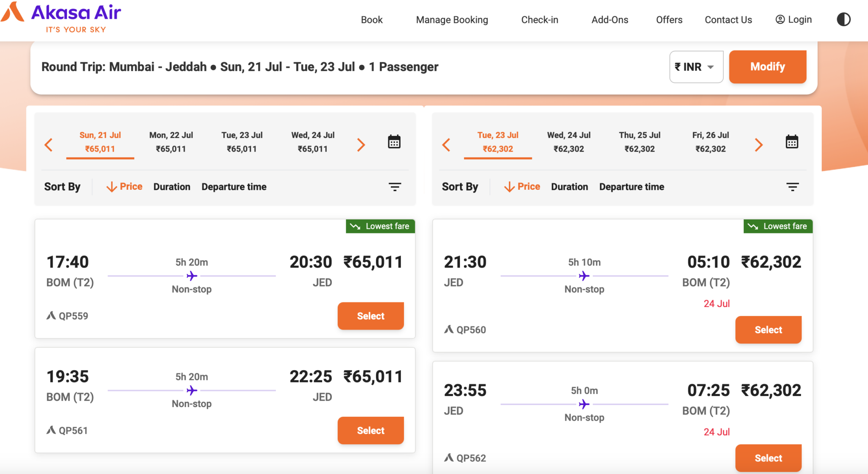Click the Lowest fare badge on QP559
The height and width of the screenshot is (474, 868).
click(380, 226)
